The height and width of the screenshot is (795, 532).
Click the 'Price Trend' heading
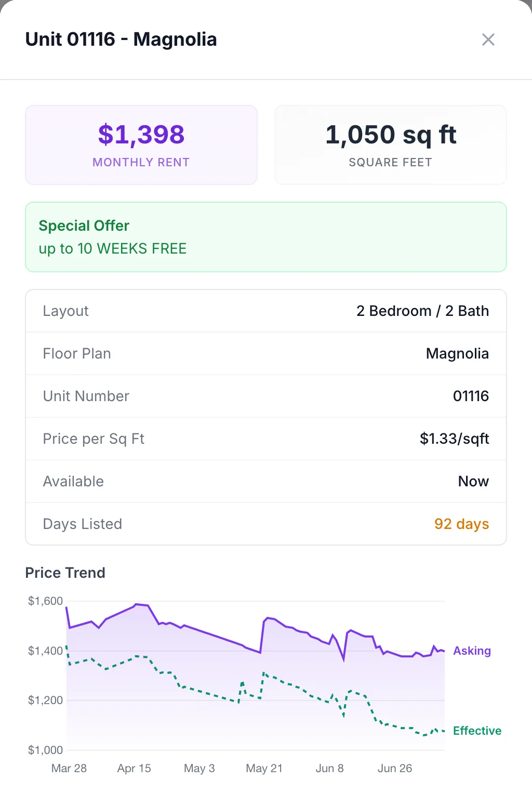[65, 573]
